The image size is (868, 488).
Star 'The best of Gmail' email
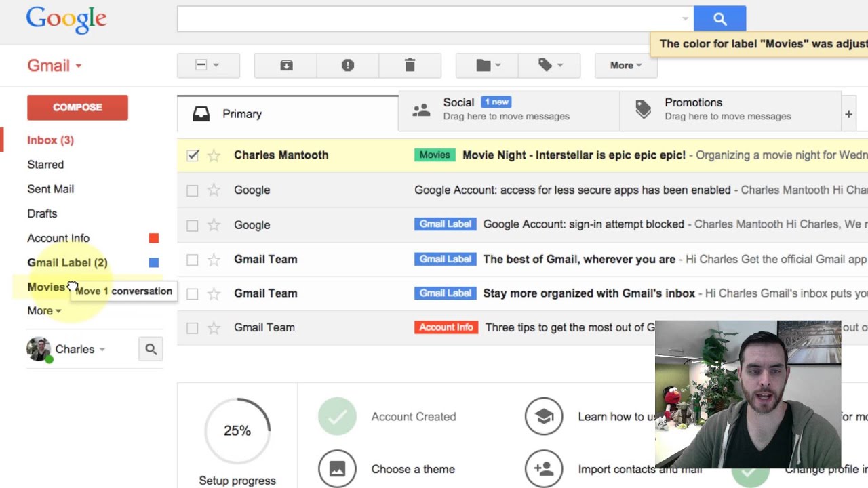(x=214, y=260)
